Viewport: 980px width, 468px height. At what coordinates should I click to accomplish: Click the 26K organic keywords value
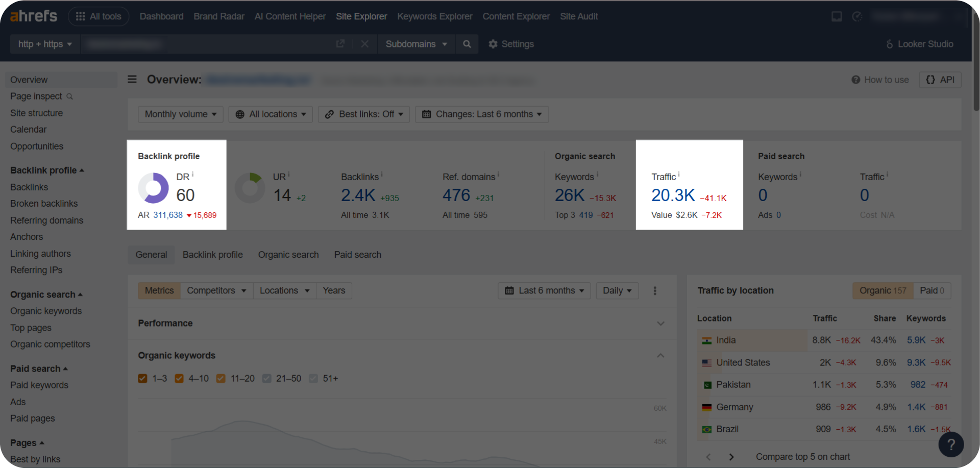570,195
